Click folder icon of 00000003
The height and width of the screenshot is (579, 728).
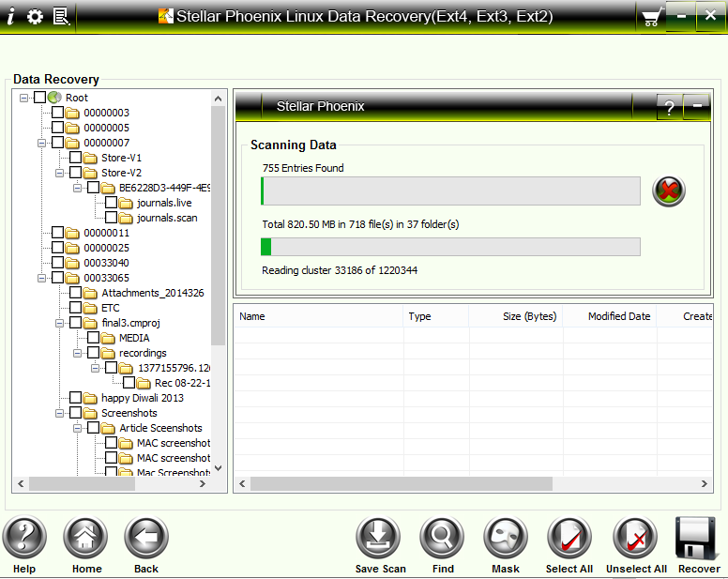72,113
